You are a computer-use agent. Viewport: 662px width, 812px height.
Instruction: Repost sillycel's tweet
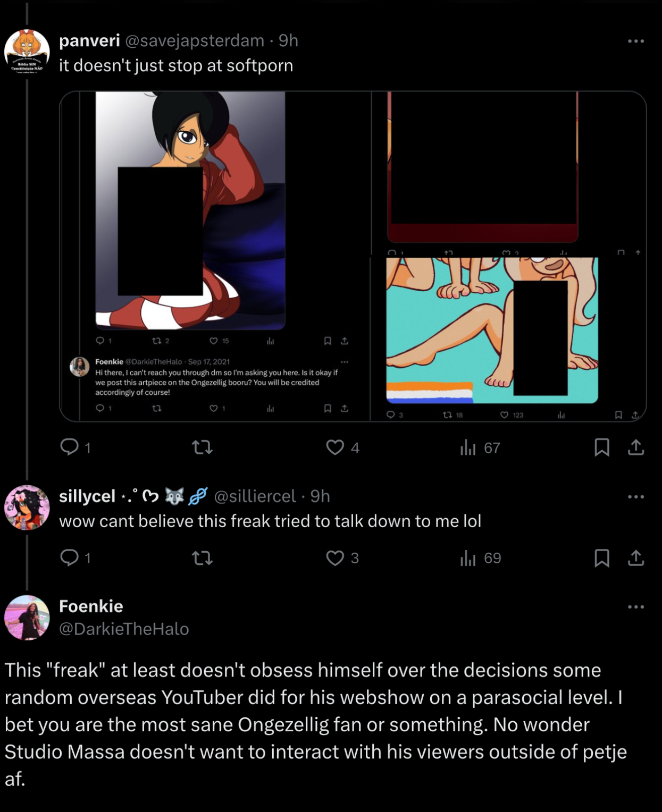pos(202,558)
